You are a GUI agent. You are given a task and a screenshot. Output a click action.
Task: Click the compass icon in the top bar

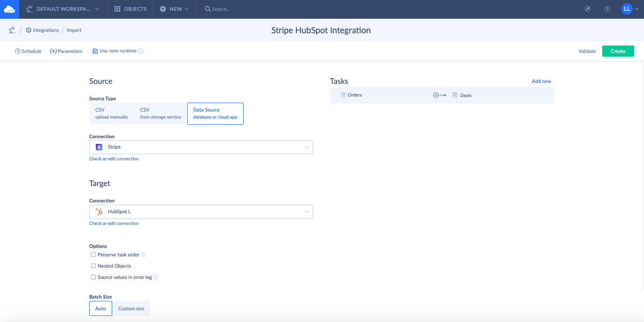coord(588,8)
